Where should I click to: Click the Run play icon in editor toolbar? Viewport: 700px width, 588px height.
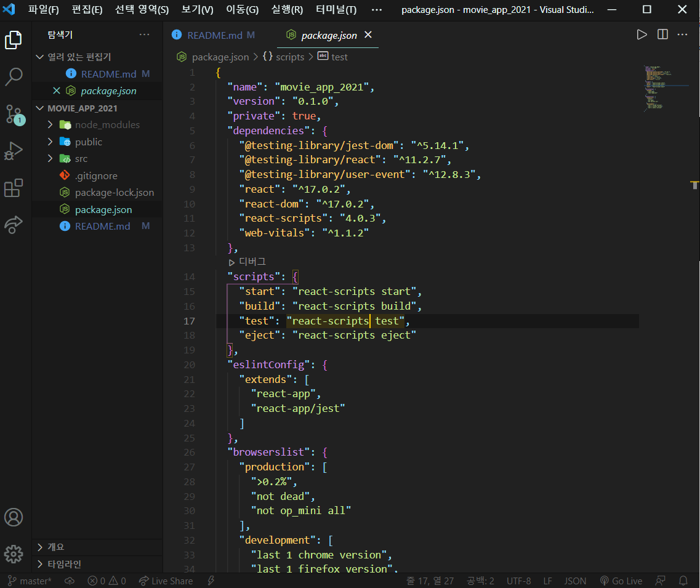click(x=642, y=35)
